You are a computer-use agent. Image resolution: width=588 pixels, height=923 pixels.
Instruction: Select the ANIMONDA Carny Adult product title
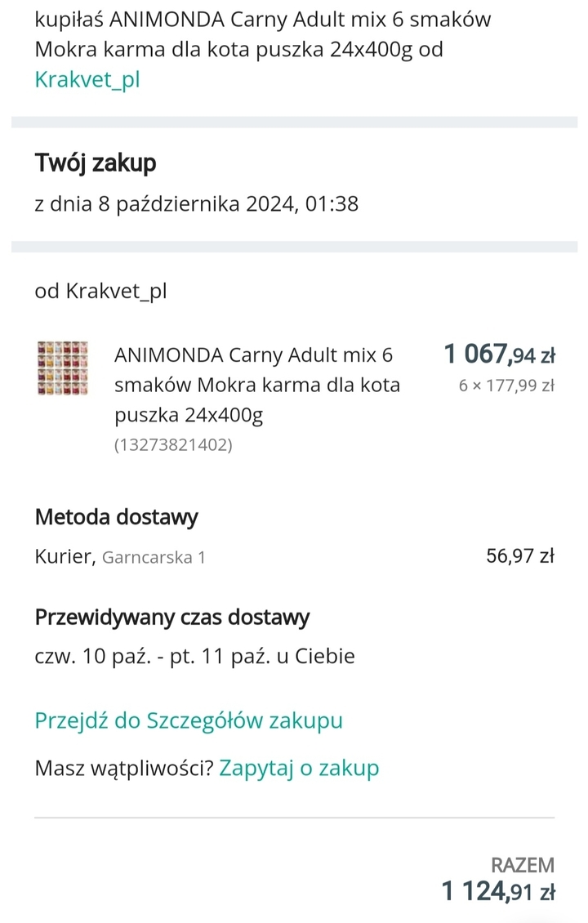257,385
